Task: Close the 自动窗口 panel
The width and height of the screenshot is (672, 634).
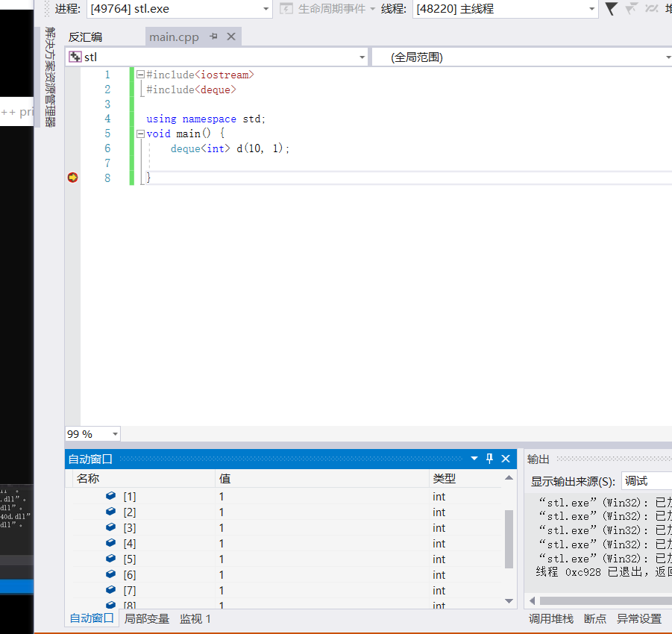Action: (x=506, y=459)
